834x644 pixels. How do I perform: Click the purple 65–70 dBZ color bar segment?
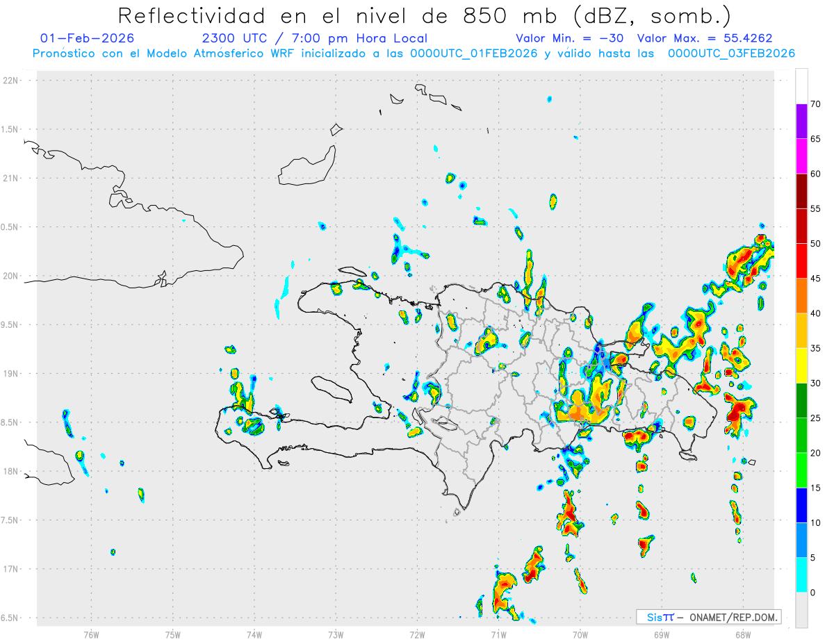click(x=801, y=121)
